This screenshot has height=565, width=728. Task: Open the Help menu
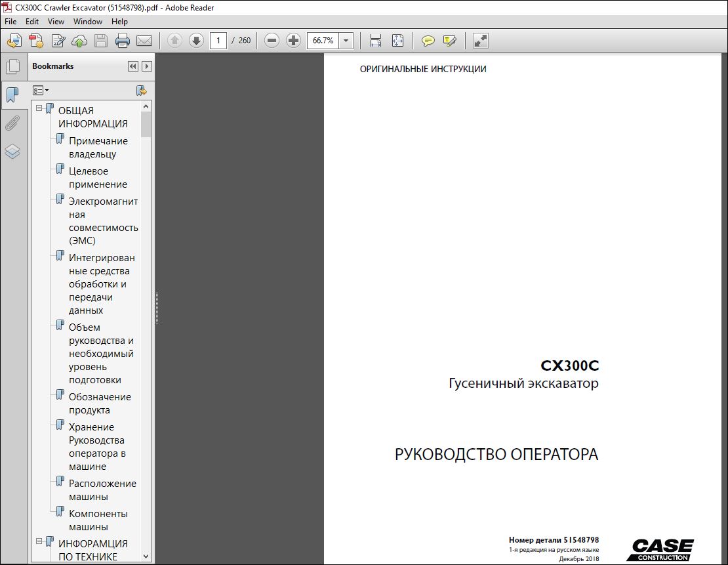pyautogui.click(x=119, y=22)
